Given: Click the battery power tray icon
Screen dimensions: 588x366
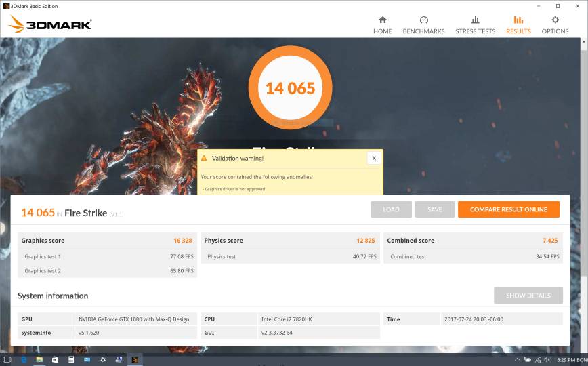Looking at the screenshot, I should point(528,360).
